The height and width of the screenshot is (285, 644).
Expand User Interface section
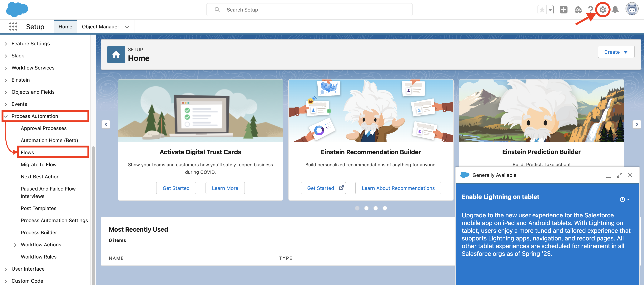[x=6, y=269]
